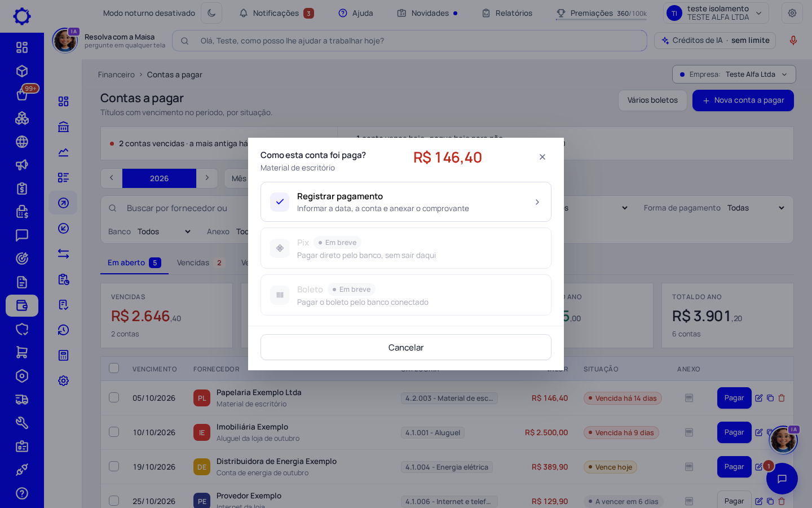Switch to the Vencidas tab
Image resolution: width=812 pixels, height=508 pixels.
coord(200,263)
